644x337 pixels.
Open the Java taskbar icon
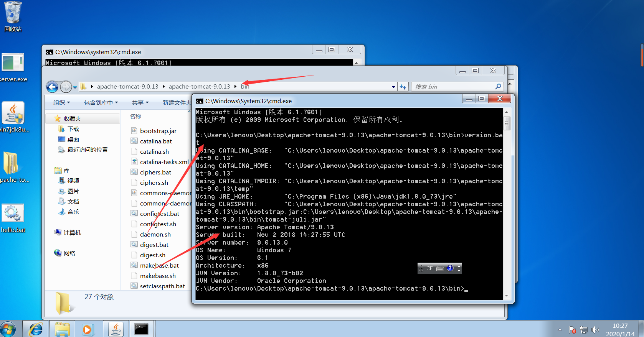coord(116,329)
